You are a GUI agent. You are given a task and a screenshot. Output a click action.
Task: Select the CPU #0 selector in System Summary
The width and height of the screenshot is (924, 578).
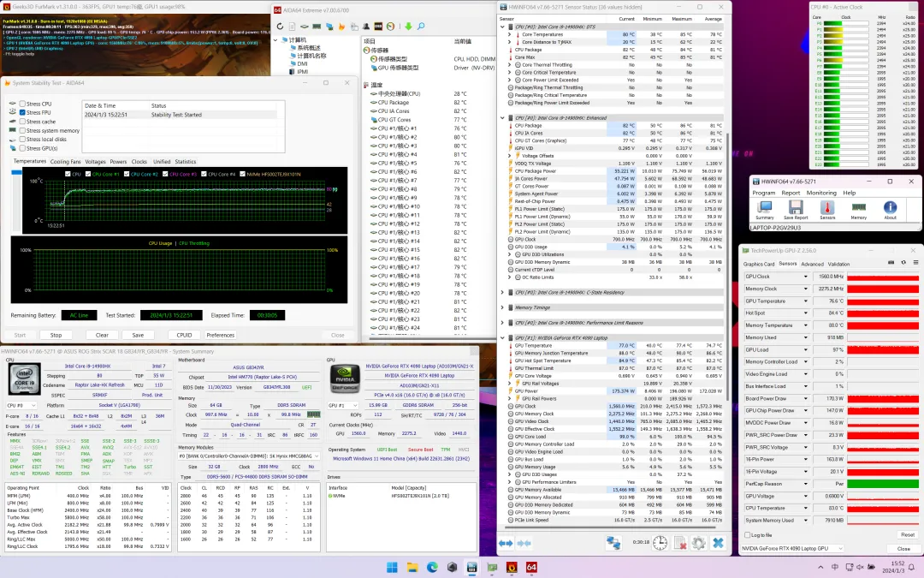click(21, 406)
